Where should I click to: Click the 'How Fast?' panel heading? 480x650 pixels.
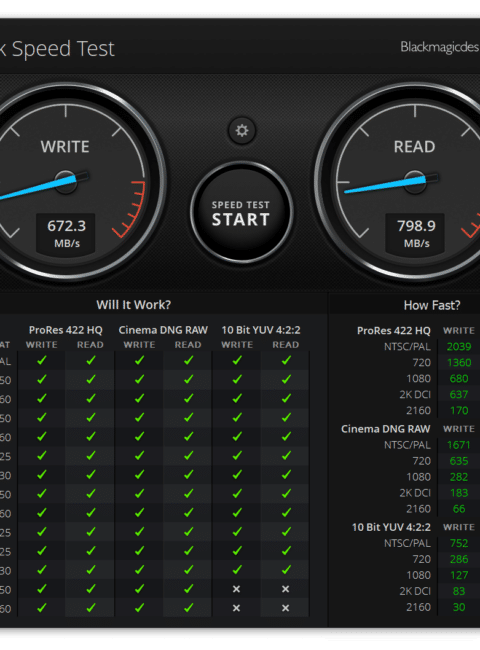[432, 306]
